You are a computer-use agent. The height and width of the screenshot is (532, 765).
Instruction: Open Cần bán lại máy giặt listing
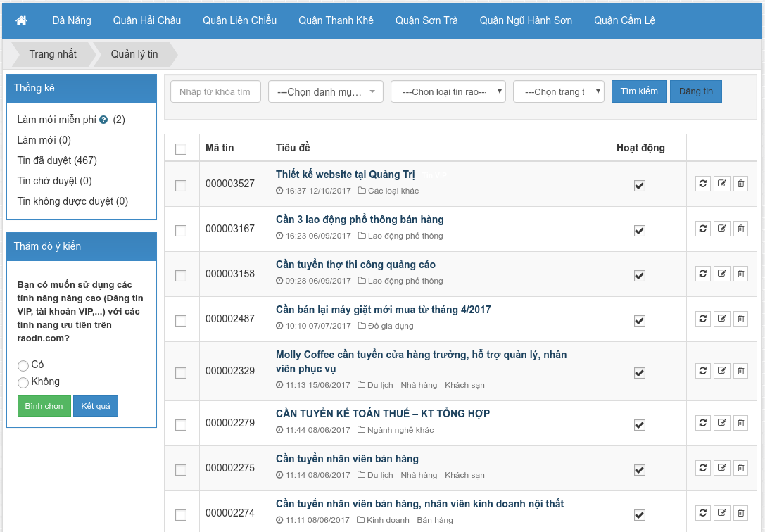[384, 310]
